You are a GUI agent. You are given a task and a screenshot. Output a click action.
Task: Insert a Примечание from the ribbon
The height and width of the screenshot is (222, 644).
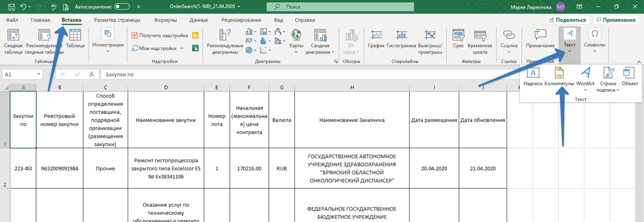[x=540, y=39]
